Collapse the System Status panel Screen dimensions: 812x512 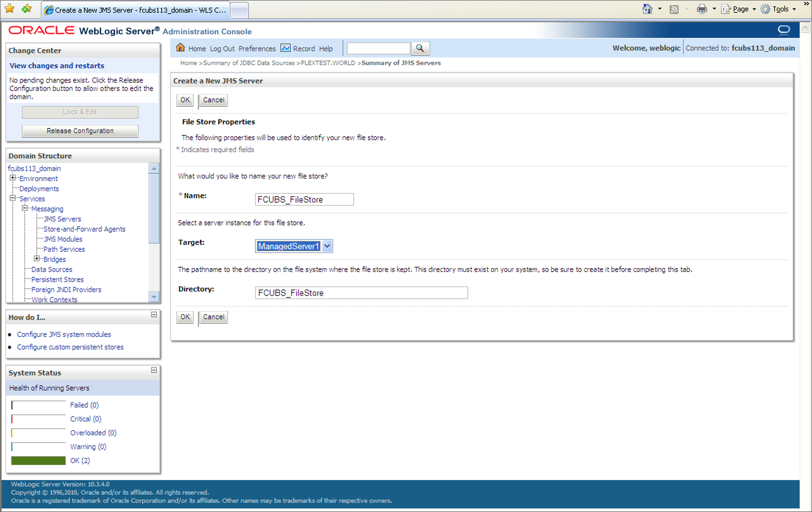(x=154, y=370)
